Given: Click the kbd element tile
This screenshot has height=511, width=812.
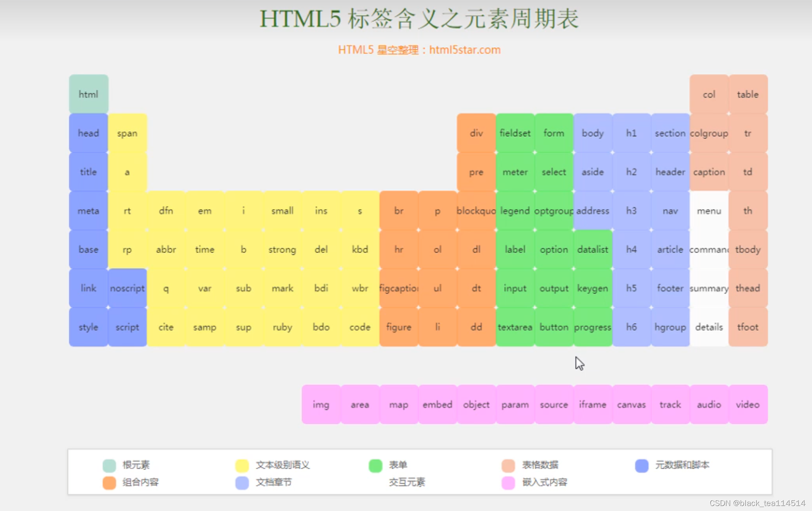Looking at the screenshot, I should coord(360,249).
